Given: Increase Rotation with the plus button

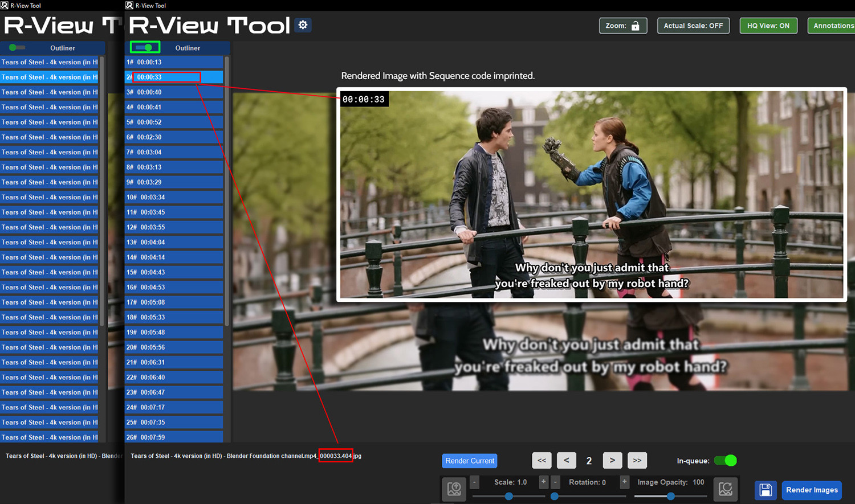Looking at the screenshot, I should point(624,482).
